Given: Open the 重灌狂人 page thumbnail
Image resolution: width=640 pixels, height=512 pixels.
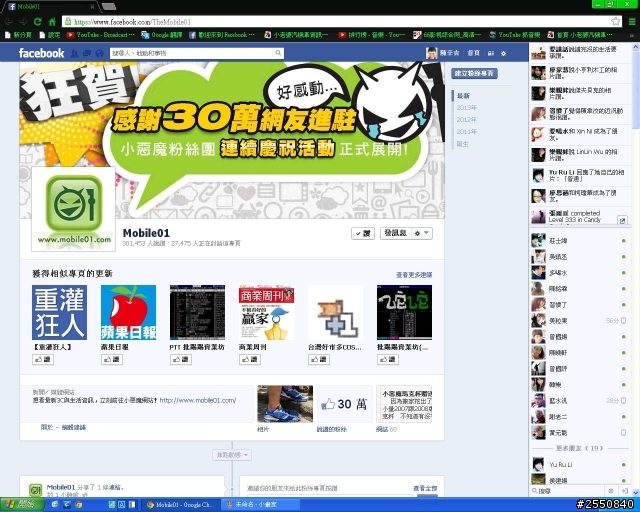Looking at the screenshot, I should (60, 312).
